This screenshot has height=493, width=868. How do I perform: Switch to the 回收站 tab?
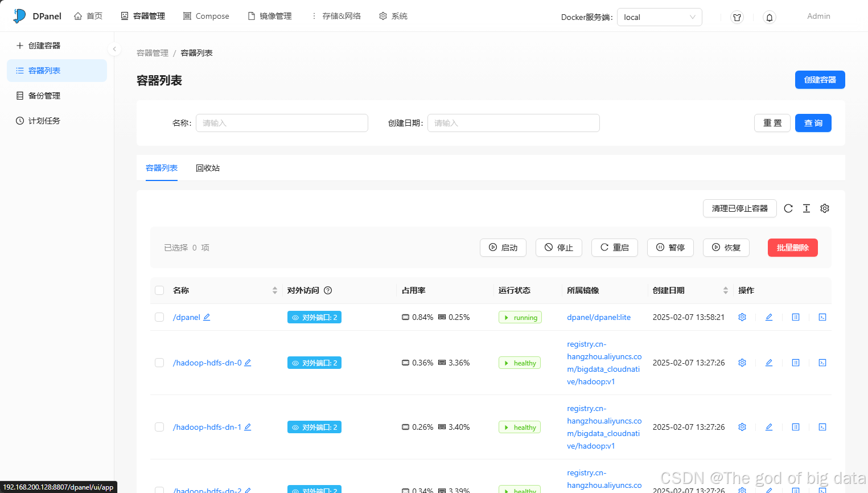pos(208,168)
